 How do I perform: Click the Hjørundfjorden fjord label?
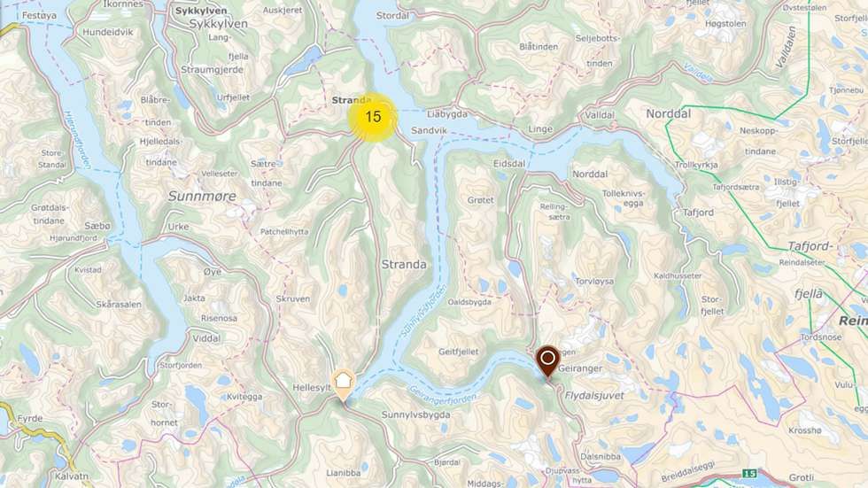coord(78,140)
